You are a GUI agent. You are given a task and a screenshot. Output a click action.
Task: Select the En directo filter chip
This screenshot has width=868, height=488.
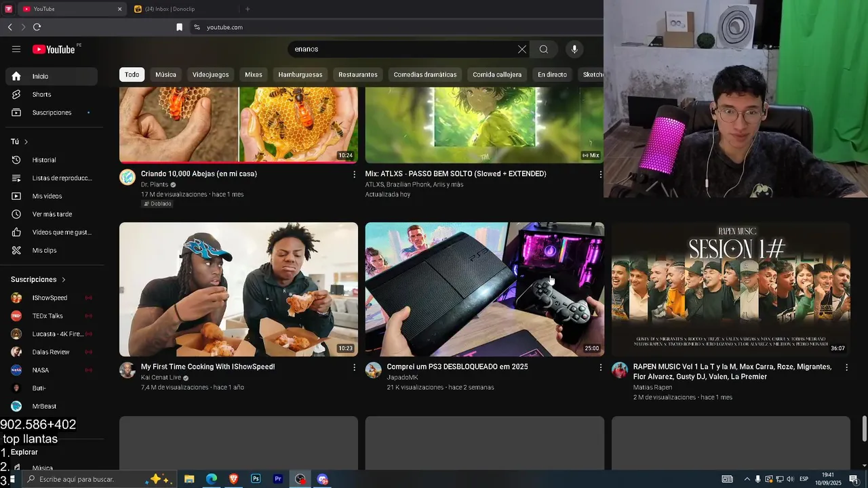tap(552, 75)
